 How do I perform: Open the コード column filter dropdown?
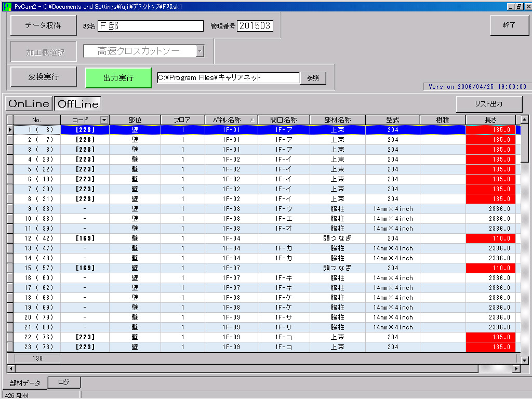pos(104,120)
